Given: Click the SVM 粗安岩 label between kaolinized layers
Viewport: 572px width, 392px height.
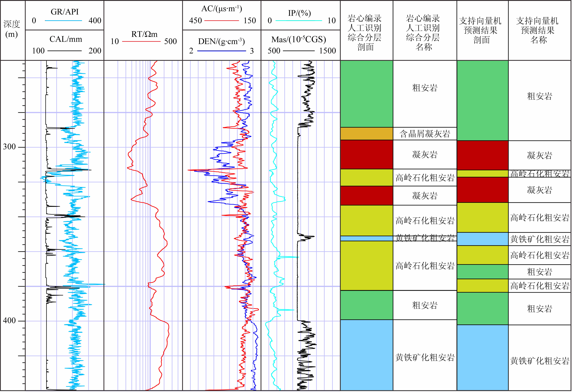Looking at the screenshot, I should point(539,272).
